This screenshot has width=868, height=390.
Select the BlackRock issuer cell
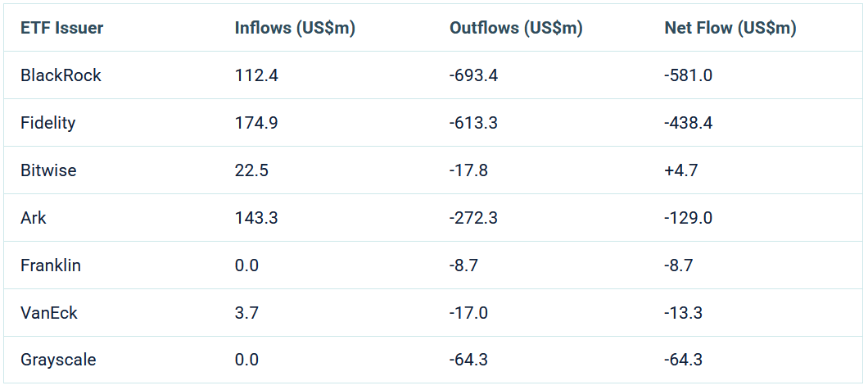[x=61, y=75]
